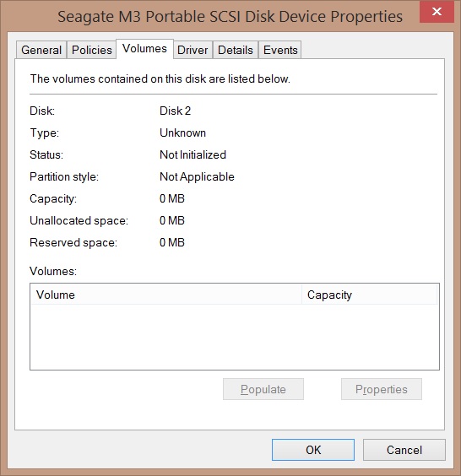
Task: Click the 'Type:' label
Action: [45, 133]
